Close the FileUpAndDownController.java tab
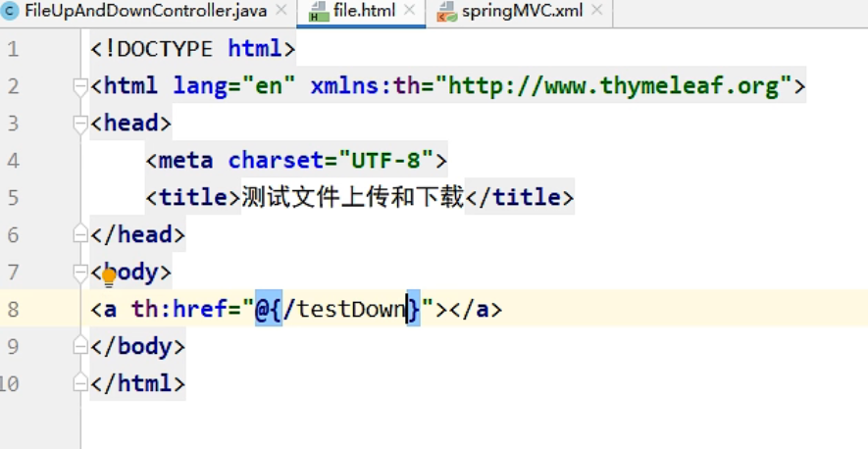 click(281, 11)
